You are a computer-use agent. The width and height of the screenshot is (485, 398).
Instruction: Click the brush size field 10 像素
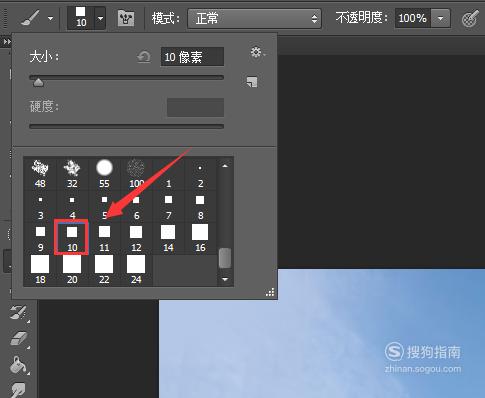192,57
